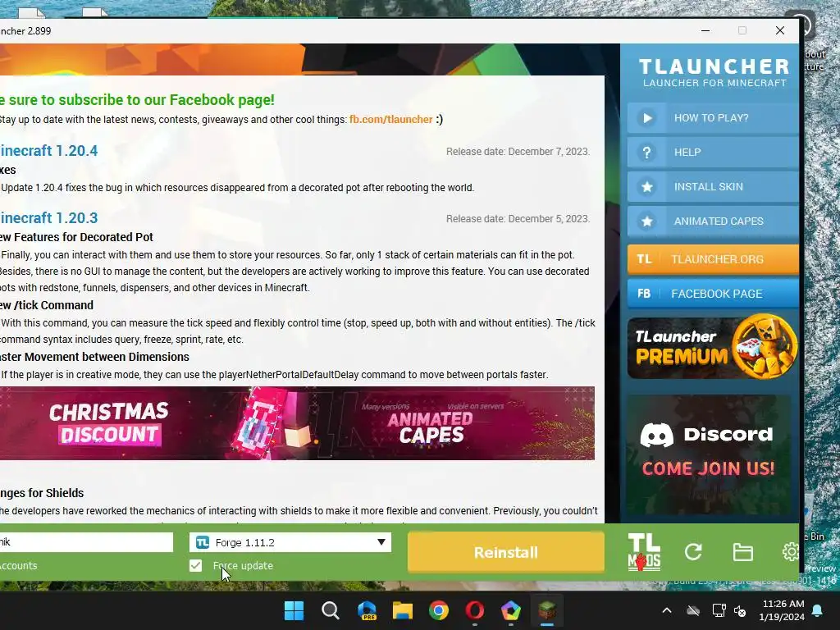Image resolution: width=840 pixels, height=630 pixels.
Task: Click the star icon beside Animated Capes
Action: [x=646, y=221]
